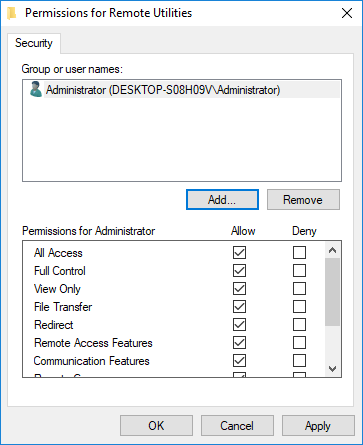Click the Redirect permission label
Image resolution: width=363 pixels, height=445 pixels.
point(54,325)
